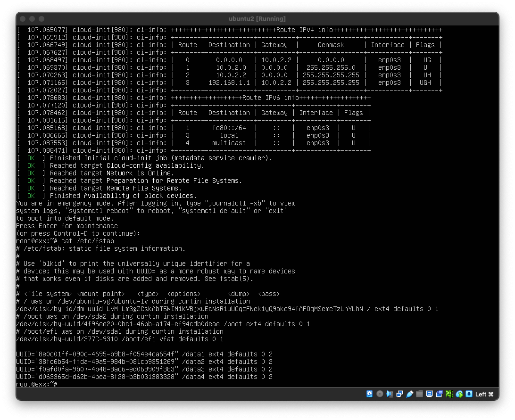515x420 pixels.
Task: Minimize the ubuntu2 VM window
Action: pos(32,19)
